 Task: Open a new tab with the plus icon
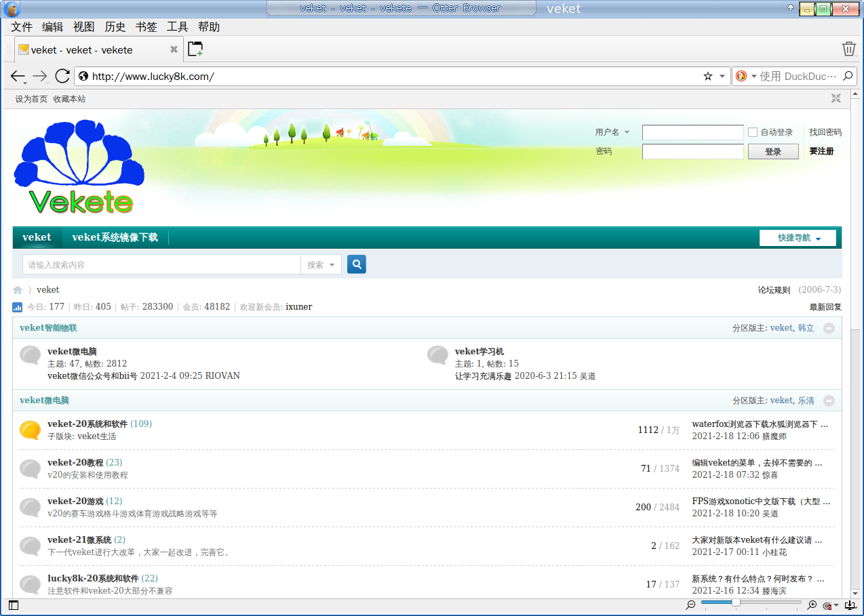pyautogui.click(x=195, y=49)
